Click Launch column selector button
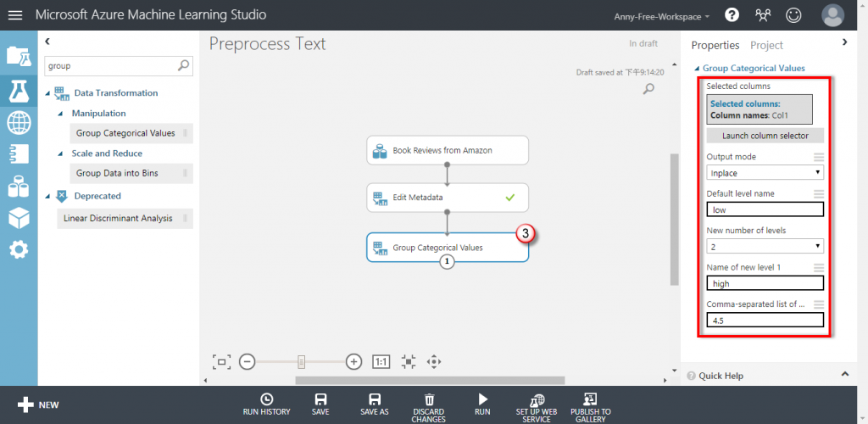Viewport: 868px width, 424px height. pos(765,136)
